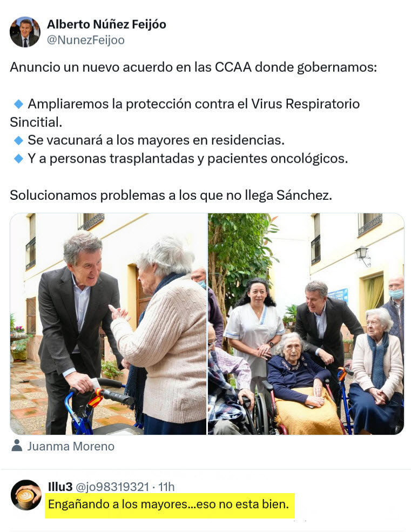This screenshot has height=532, width=411.
Task: Click third blue diamond before 'Y a personas'
Action: [x=18, y=158]
